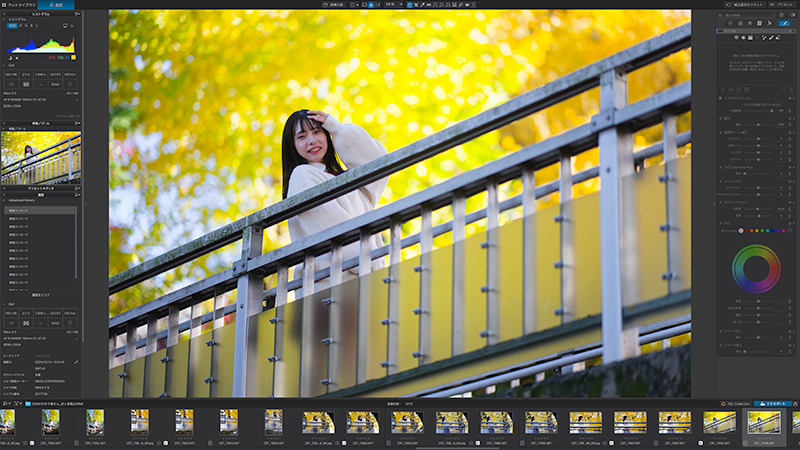Open the Detail corrections category icon

tap(750, 23)
